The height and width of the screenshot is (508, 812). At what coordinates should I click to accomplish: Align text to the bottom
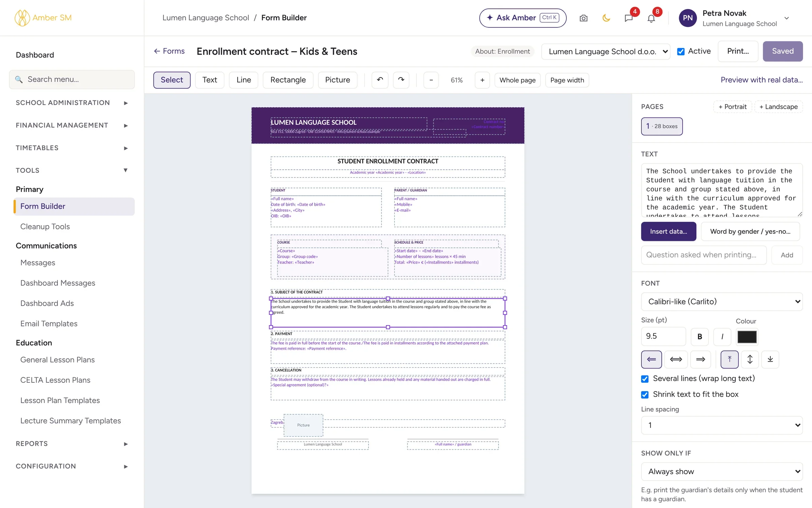770,359
